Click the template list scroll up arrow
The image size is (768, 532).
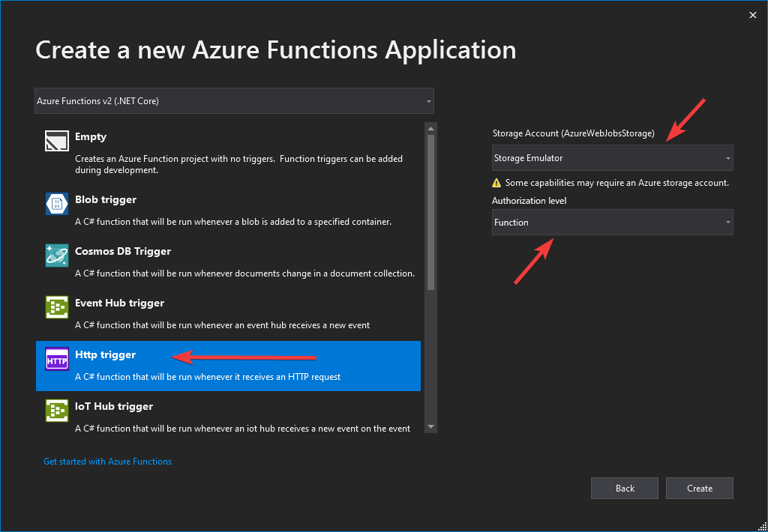(x=431, y=129)
